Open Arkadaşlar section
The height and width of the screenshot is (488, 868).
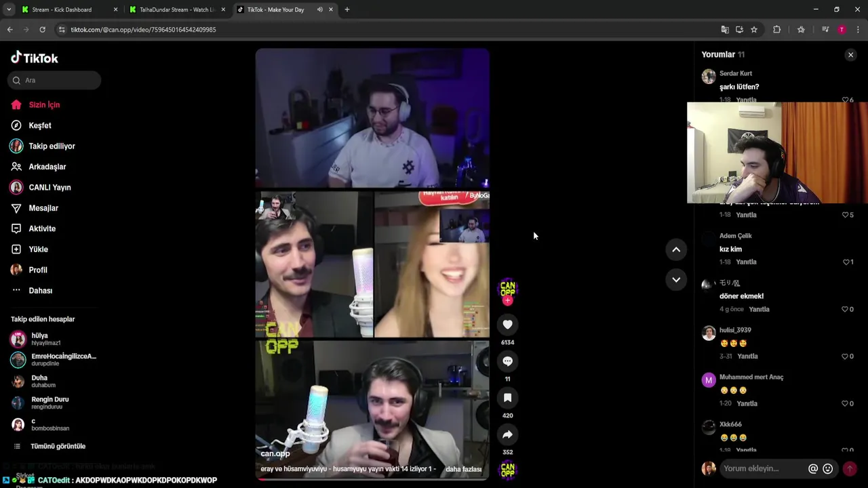(47, 167)
